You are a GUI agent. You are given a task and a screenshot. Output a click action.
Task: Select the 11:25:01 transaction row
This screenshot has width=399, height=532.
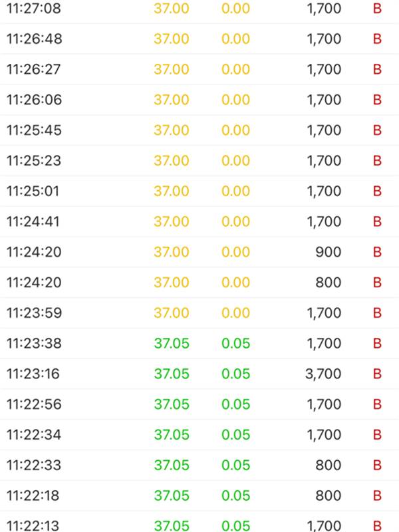[199, 191]
